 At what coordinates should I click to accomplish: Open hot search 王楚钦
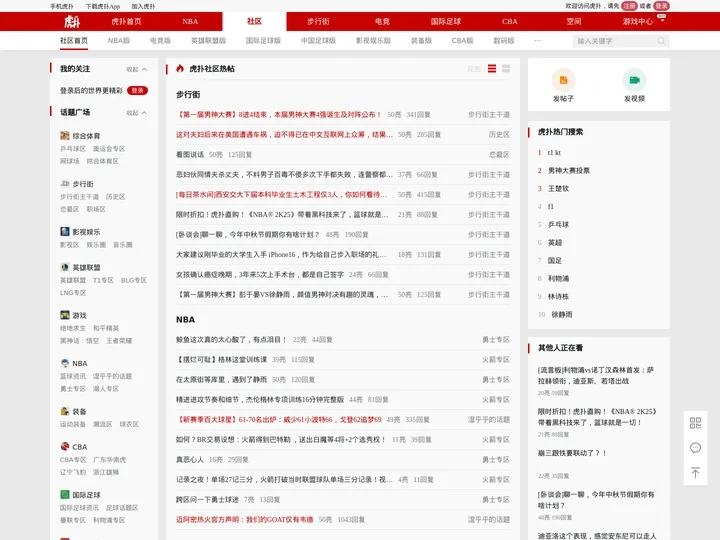[x=558, y=188]
